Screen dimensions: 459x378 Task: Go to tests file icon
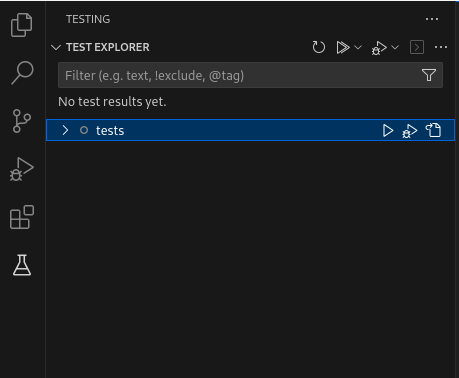pos(433,130)
